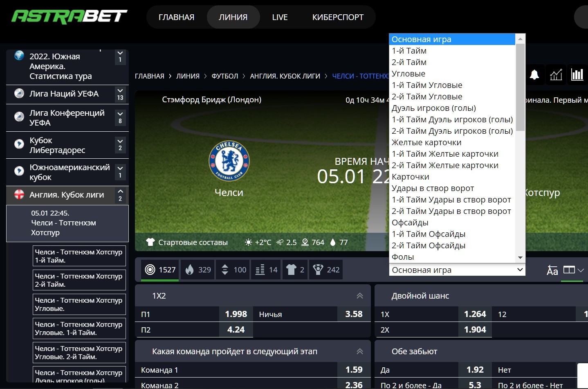Choose Карточки in the dropdown list
Image resolution: width=588 pixels, height=389 pixels.
click(x=452, y=177)
